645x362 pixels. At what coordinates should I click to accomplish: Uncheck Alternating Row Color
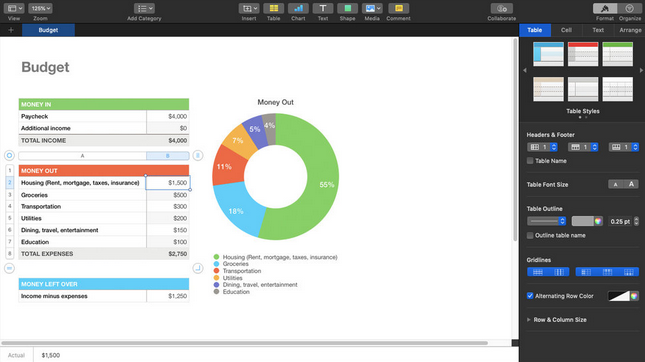coord(530,296)
